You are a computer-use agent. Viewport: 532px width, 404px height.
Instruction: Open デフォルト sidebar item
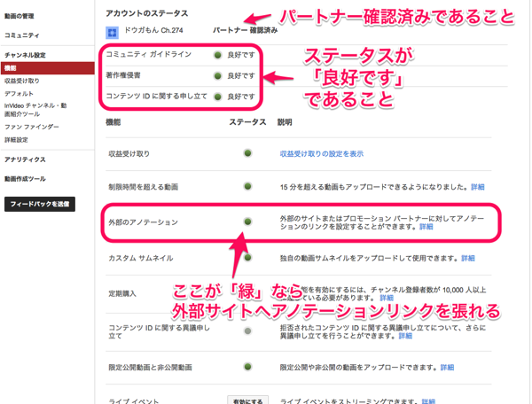19,94
